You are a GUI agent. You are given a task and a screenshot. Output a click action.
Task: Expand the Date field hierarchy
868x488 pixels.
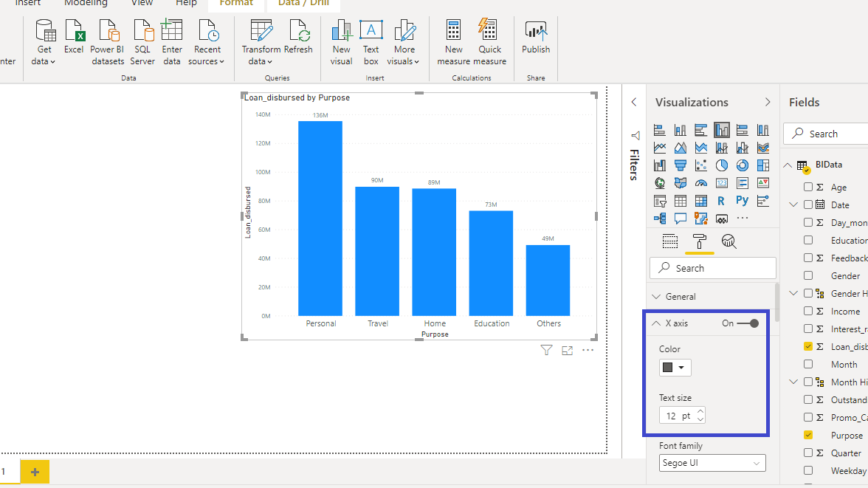pos(793,205)
